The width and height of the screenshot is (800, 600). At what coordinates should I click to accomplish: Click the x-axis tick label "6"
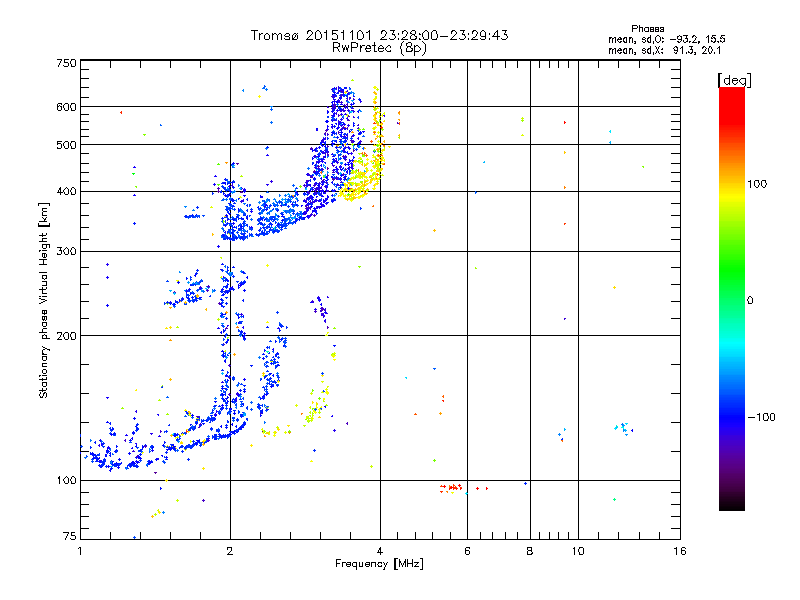click(x=467, y=551)
